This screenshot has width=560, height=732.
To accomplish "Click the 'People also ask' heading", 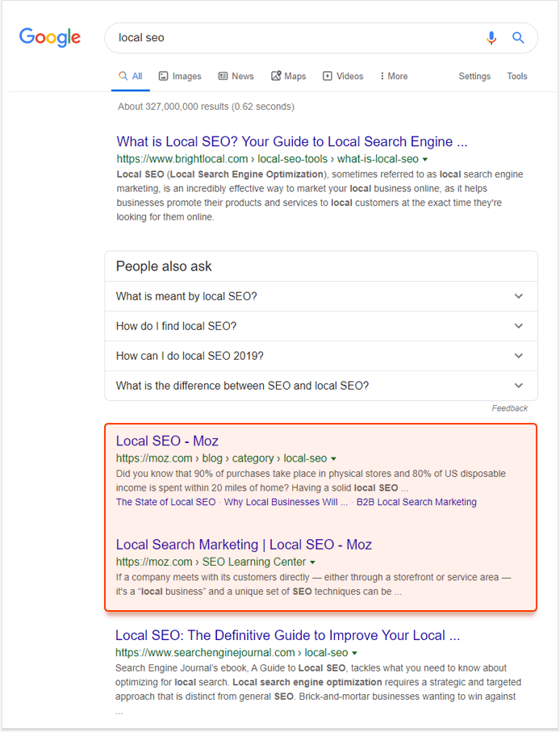I will pos(164,266).
